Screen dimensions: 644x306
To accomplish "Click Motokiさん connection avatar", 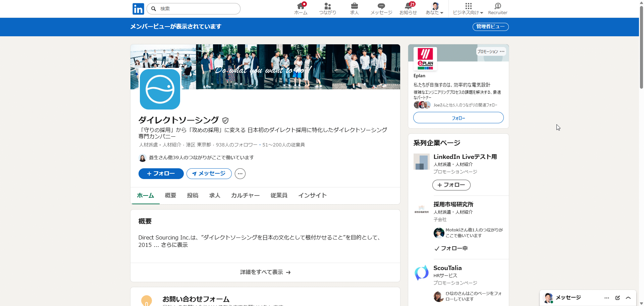I will coord(439,233).
